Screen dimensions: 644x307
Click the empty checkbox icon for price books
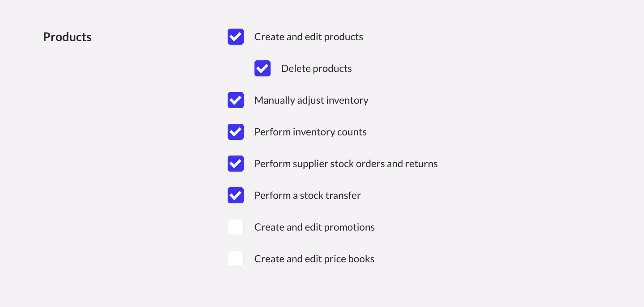tap(236, 259)
